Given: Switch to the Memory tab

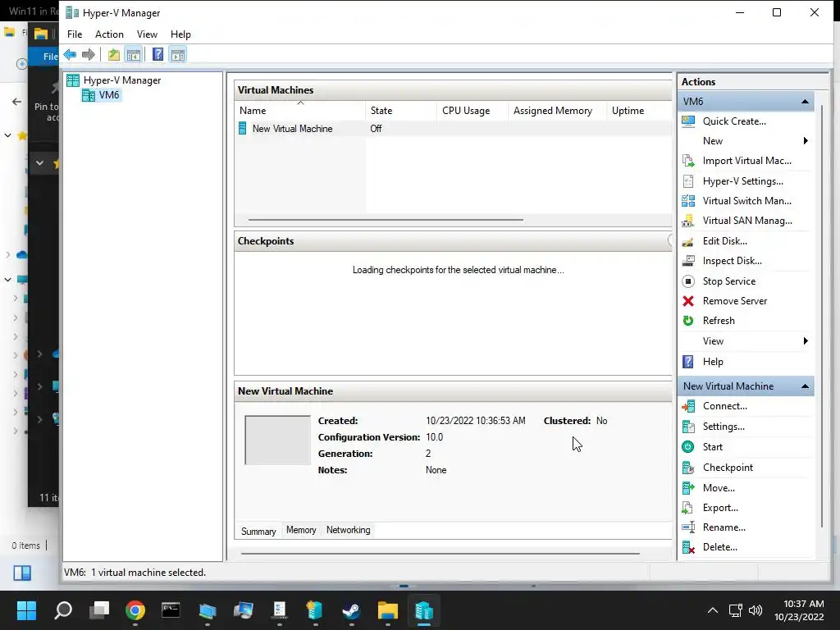Looking at the screenshot, I should pos(301,530).
